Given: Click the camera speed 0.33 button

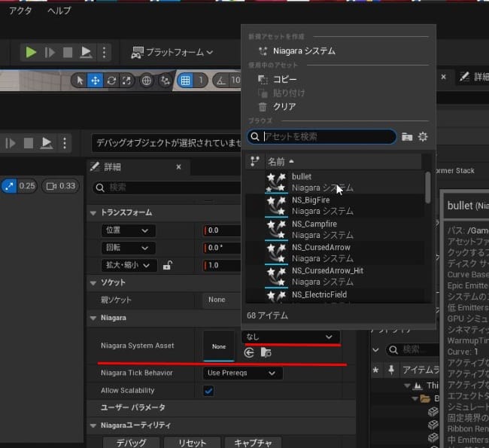Looking at the screenshot, I should pyautogui.click(x=60, y=186).
